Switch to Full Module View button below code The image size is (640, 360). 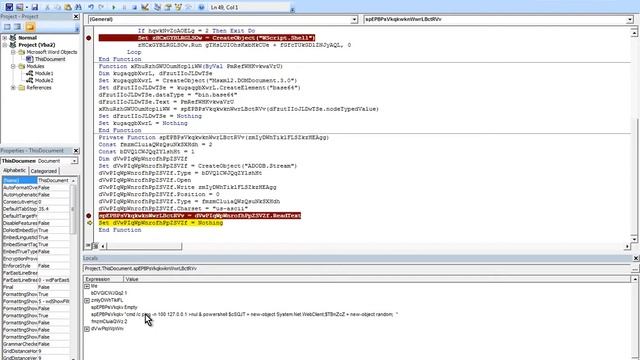[x=95, y=246]
